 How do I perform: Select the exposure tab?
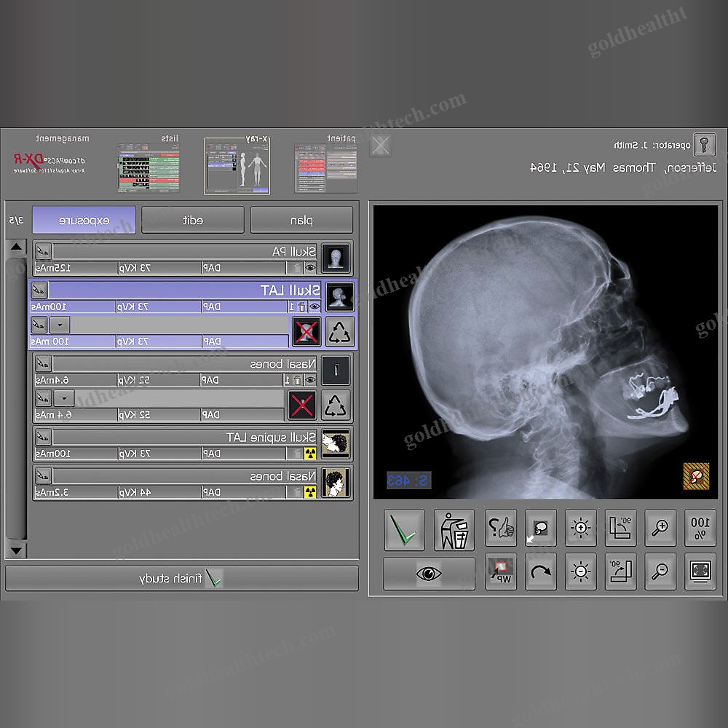84,220
